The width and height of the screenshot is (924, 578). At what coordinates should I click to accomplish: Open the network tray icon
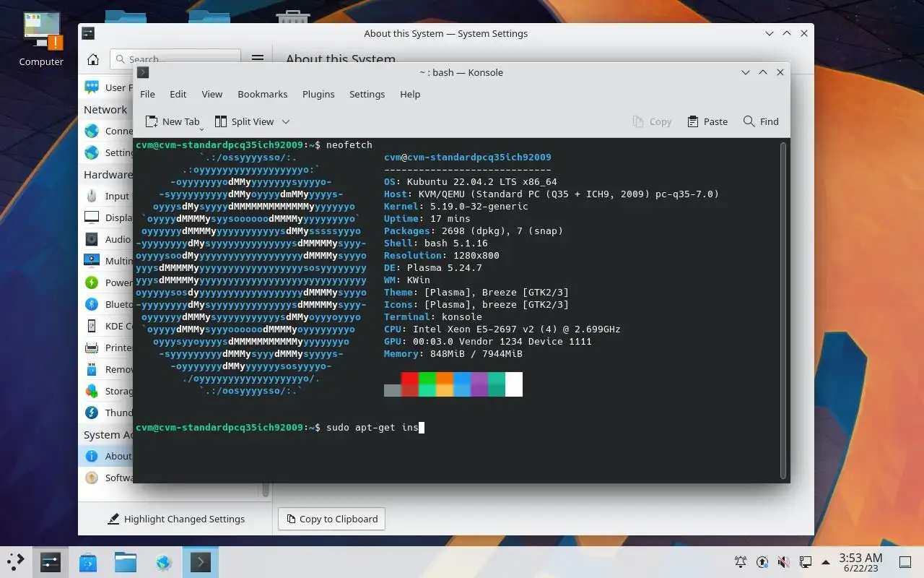click(805, 561)
